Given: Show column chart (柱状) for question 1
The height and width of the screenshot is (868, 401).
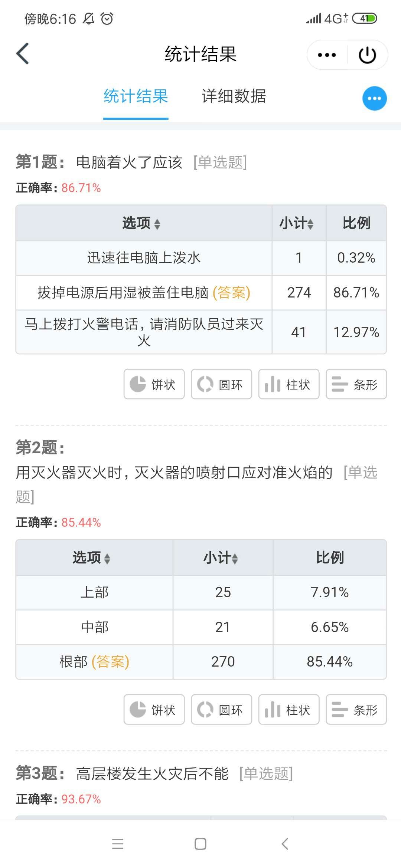Looking at the screenshot, I should [289, 384].
